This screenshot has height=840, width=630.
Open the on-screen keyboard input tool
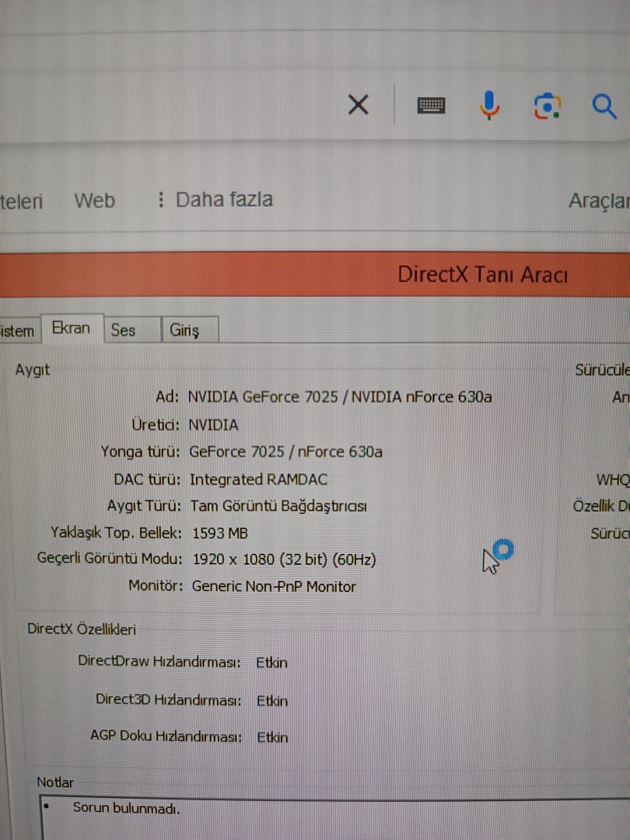click(431, 106)
